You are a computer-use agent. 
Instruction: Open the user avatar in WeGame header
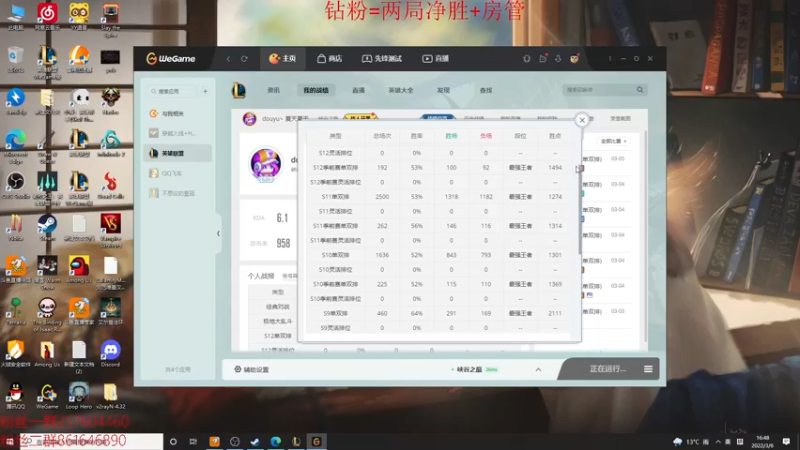pyautogui.click(x=574, y=59)
